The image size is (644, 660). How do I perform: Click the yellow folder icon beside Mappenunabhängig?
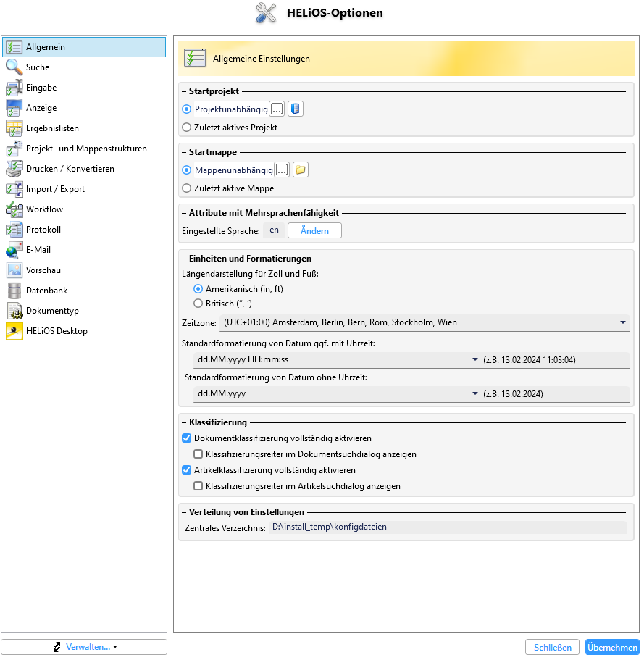[x=301, y=170]
